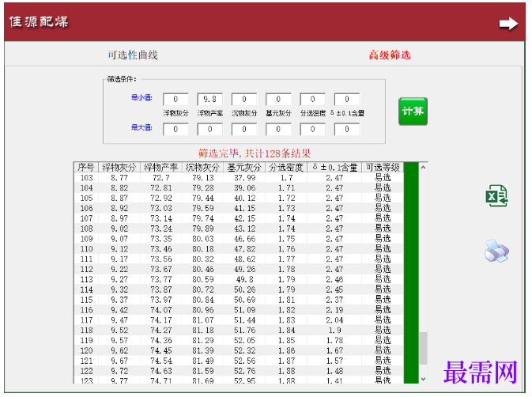Click the 基元灰分 minimum value field
This screenshot has width=532, height=397.
click(278, 100)
